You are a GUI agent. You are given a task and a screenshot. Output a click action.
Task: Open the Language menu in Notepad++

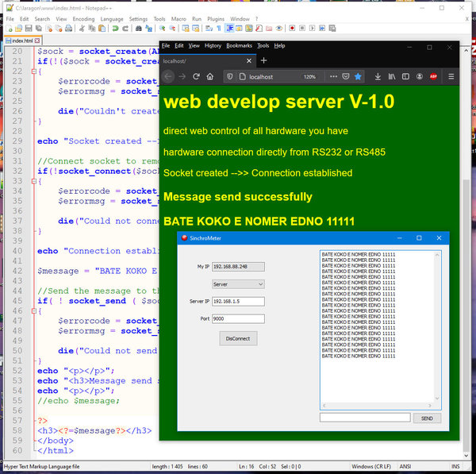click(112, 19)
